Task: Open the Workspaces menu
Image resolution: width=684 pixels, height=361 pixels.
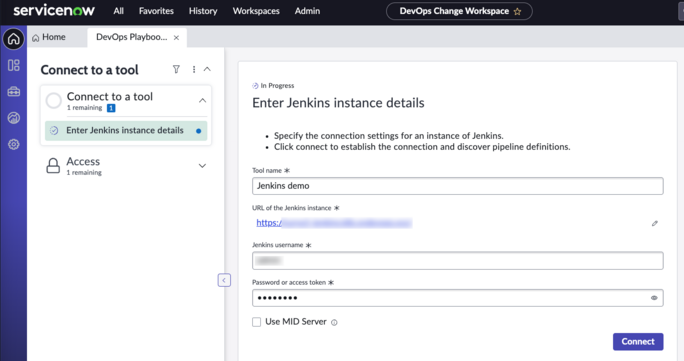Action: (256, 11)
